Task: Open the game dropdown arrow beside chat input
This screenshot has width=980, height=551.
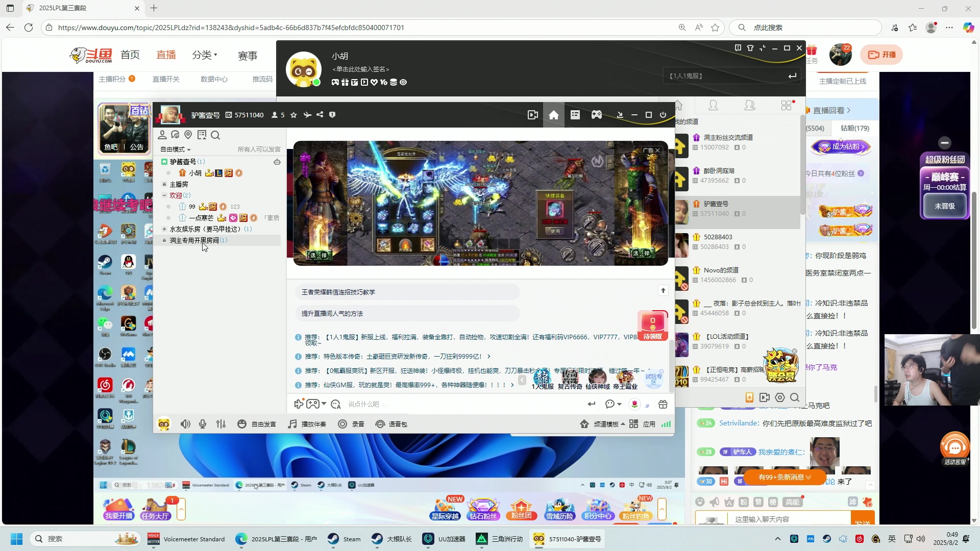Action: (x=324, y=404)
